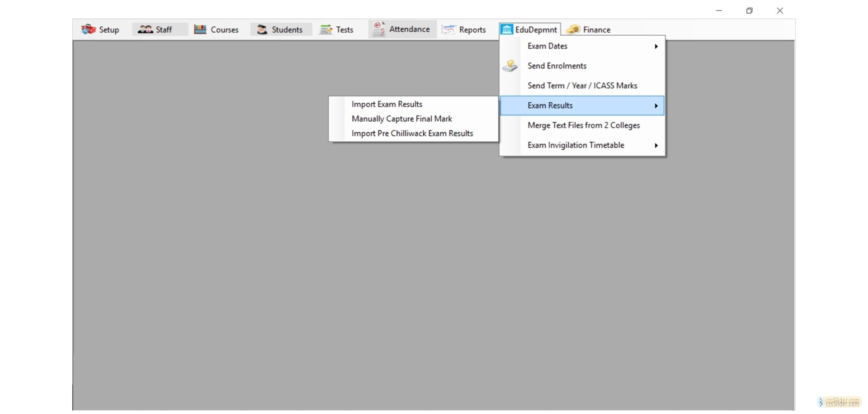Open the cssSlider.com link
868x414 pixels.
(x=841, y=402)
